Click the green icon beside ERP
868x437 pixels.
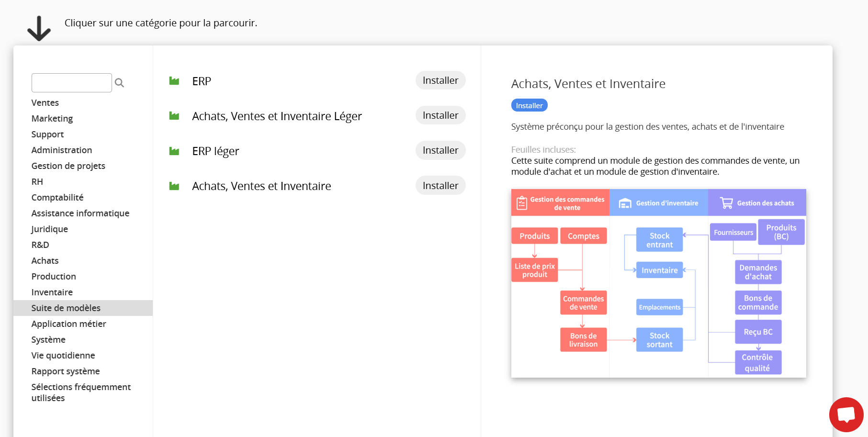pos(174,81)
